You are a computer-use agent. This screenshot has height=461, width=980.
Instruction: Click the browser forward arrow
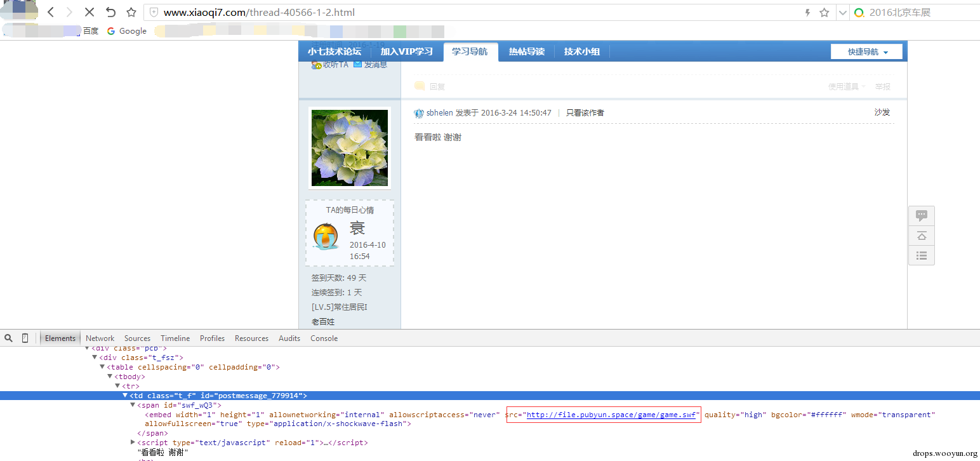pyautogui.click(x=69, y=12)
